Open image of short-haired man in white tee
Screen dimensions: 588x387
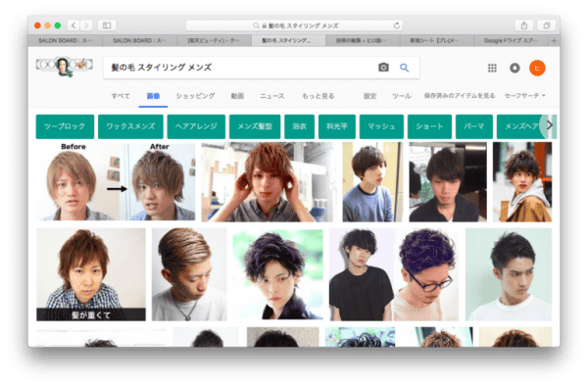509,274
